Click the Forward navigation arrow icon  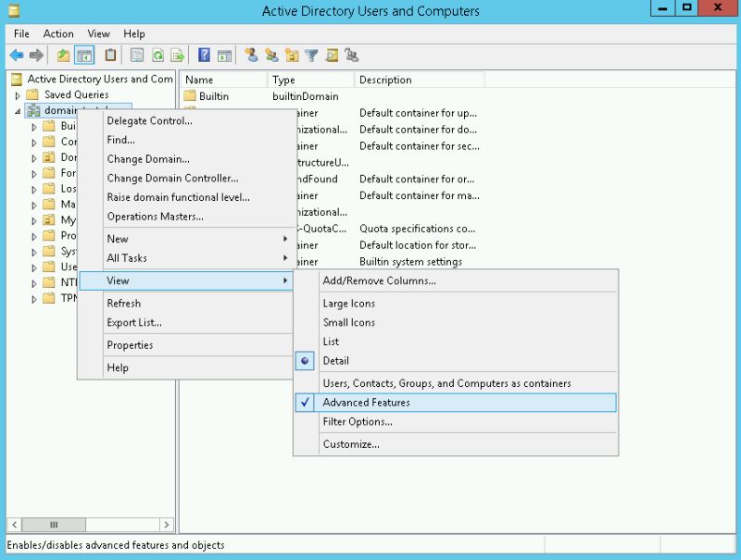[x=35, y=55]
